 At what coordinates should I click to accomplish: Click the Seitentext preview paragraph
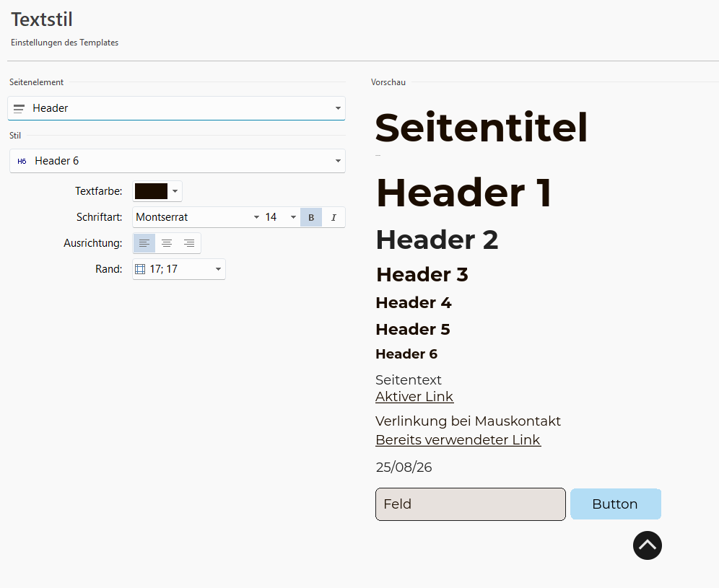coord(408,380)
